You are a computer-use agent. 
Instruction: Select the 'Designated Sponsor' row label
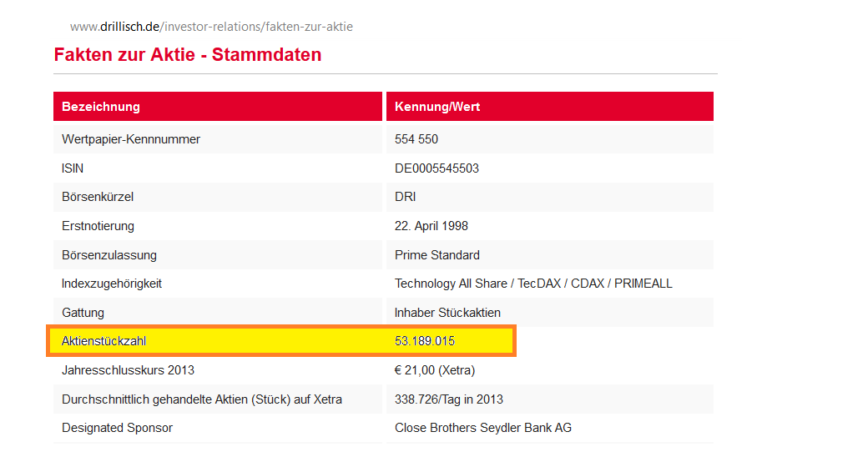click(x=118, y=428)
